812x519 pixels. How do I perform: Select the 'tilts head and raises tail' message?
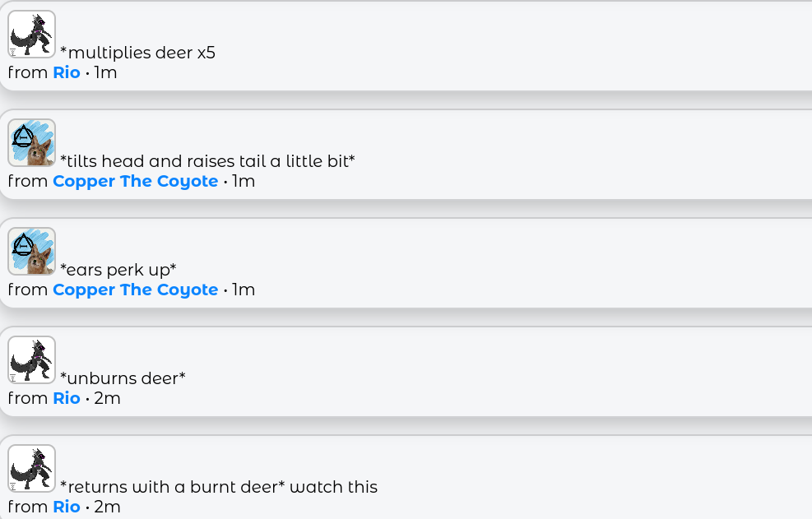pyautogui.click(x=207, y=161)
